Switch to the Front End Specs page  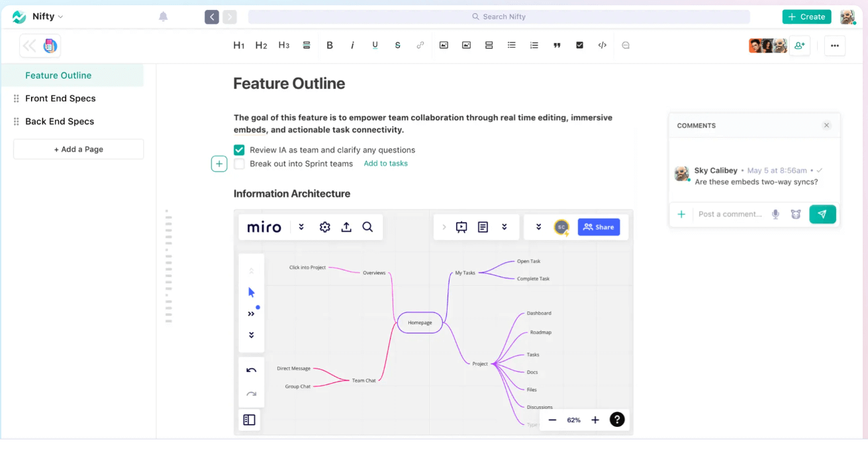tap(61, 98)
